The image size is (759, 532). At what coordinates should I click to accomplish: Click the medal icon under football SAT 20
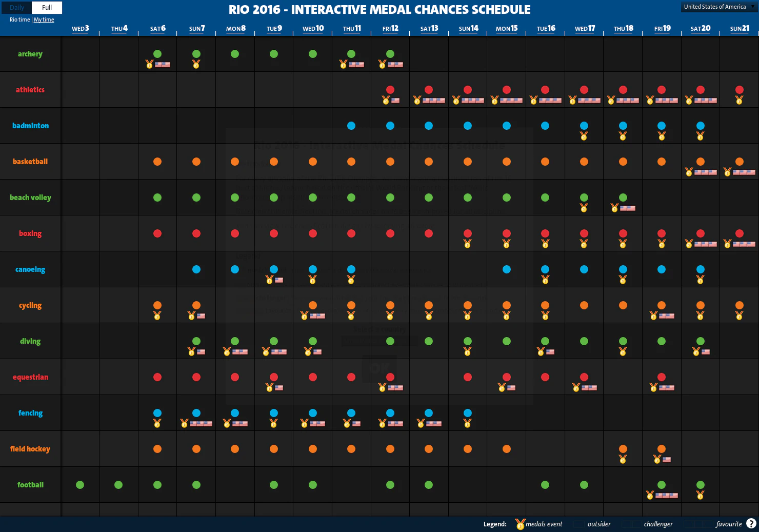pos(701,495)
